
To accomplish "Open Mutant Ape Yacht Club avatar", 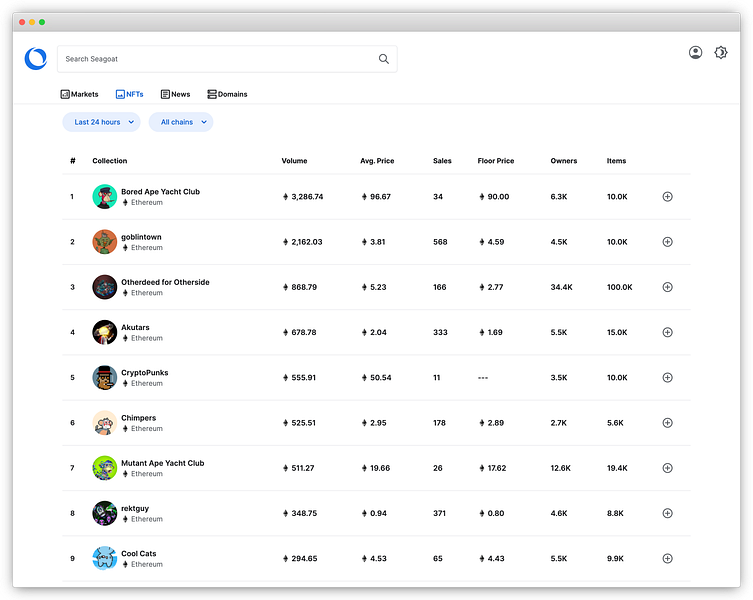I will (x=105, y=468).
